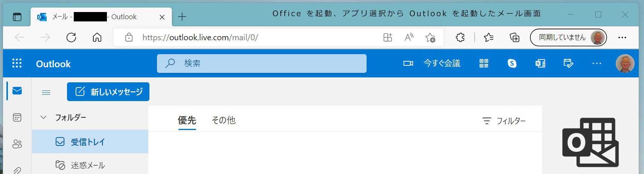
Task: Click the 検索 search box
Action: click(262, 64)
